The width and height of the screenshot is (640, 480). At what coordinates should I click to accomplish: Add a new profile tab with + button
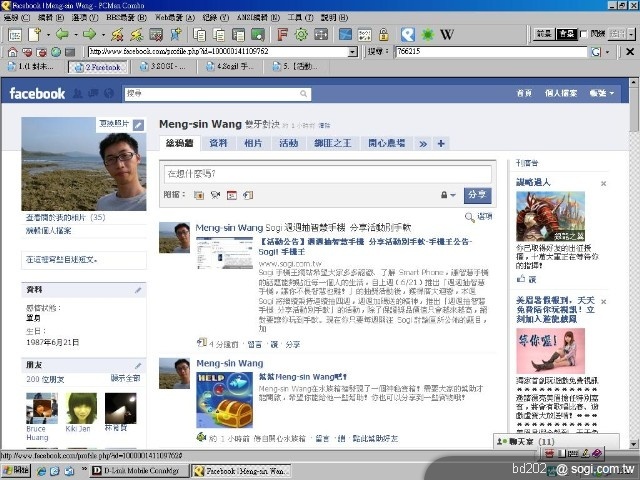441,144
